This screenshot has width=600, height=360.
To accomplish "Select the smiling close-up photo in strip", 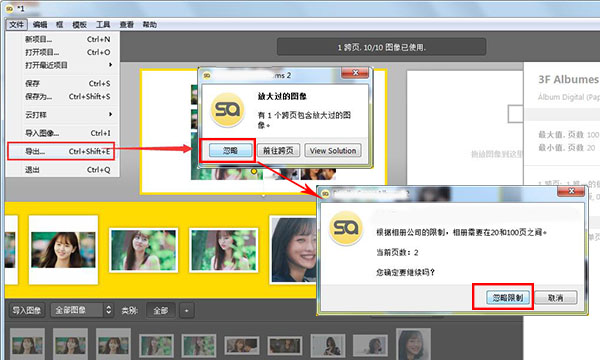I will tap(293, 250).
